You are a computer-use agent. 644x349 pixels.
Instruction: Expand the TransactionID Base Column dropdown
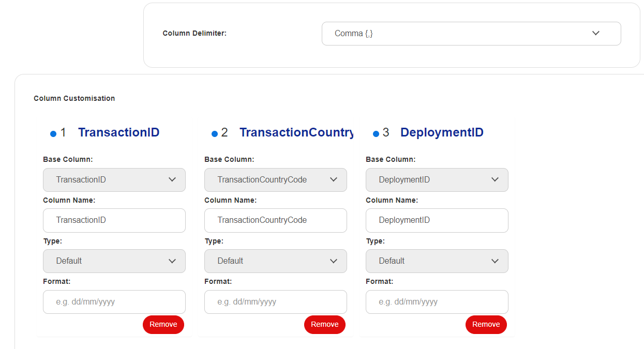pos(114,180)
